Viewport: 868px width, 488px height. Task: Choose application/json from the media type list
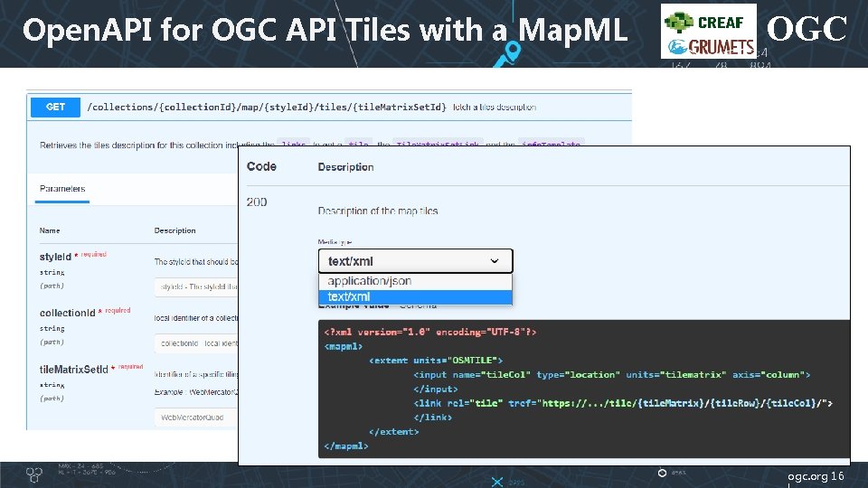pos(415,281)
